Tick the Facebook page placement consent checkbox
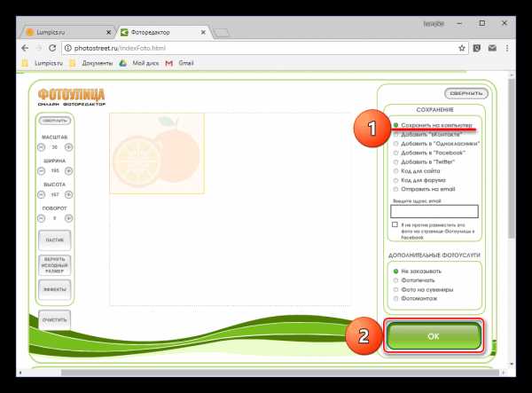This screenshot has width=532, height=393. 395,225
